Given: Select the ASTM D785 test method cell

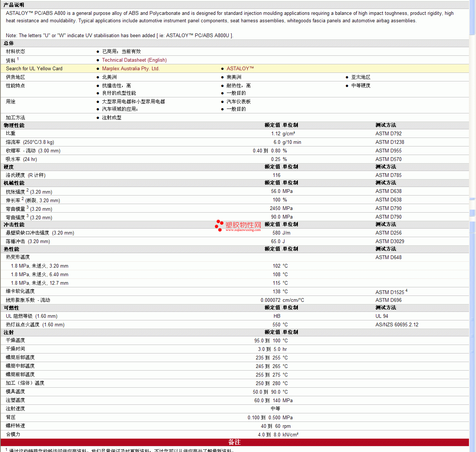Looking at the screenshot, I should (389, 175).
